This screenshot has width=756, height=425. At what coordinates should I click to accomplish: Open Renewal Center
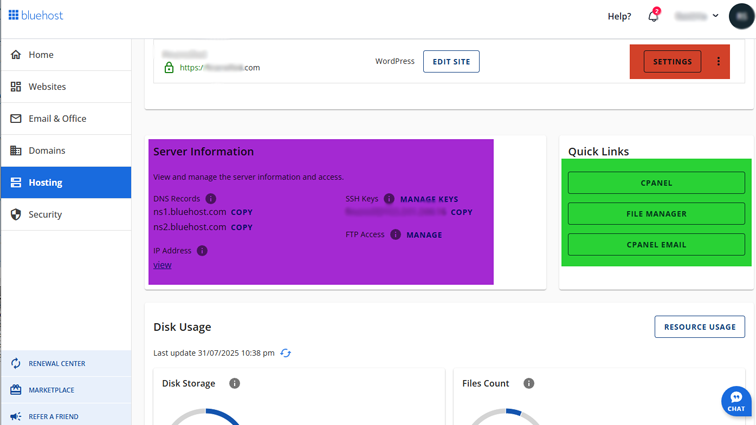coord(66,363)
